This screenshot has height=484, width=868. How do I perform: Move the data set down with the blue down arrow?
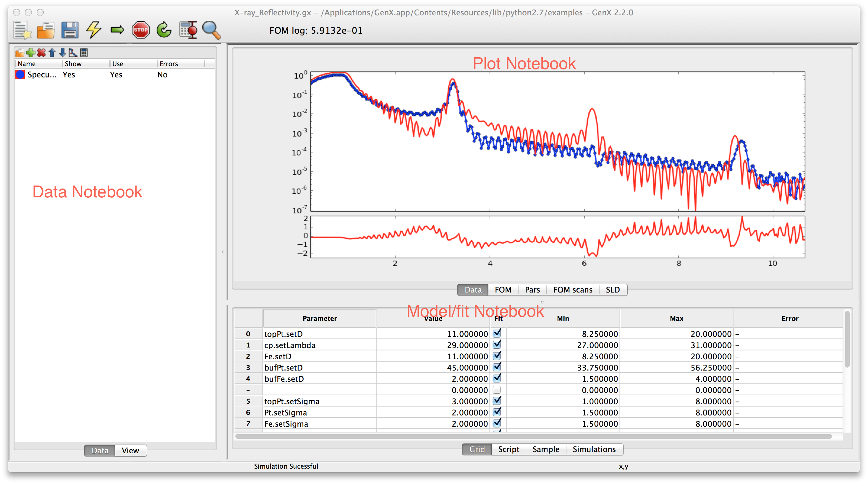pos(63,53)
